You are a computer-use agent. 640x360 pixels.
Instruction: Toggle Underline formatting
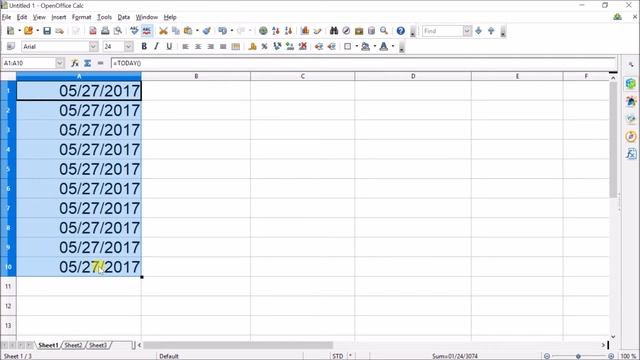(x=169, y=47)
